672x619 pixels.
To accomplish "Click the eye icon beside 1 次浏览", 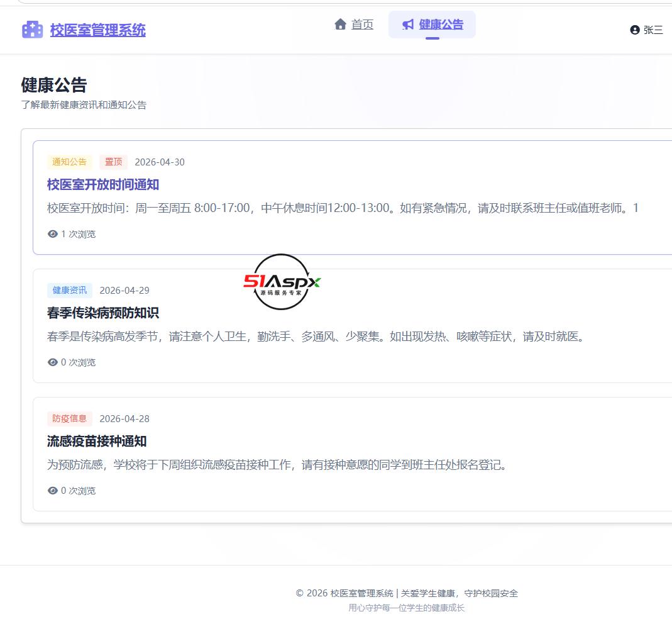I will (x=53, y=234).
